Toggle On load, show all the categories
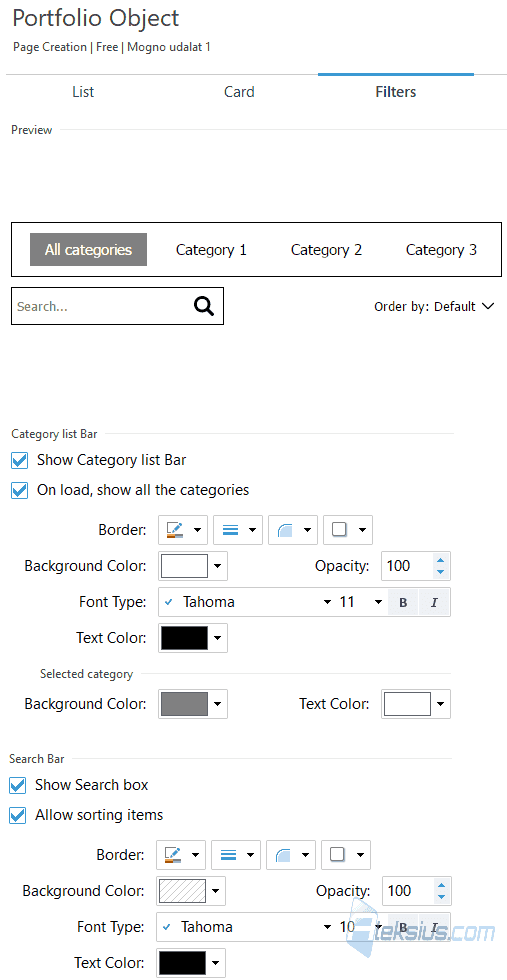 [20, 490]
